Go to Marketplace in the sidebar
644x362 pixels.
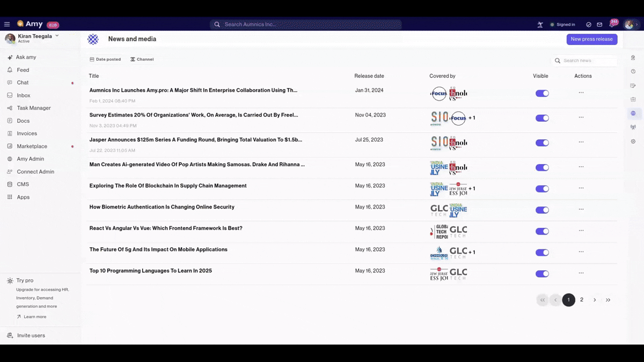[x=32, y=146]
